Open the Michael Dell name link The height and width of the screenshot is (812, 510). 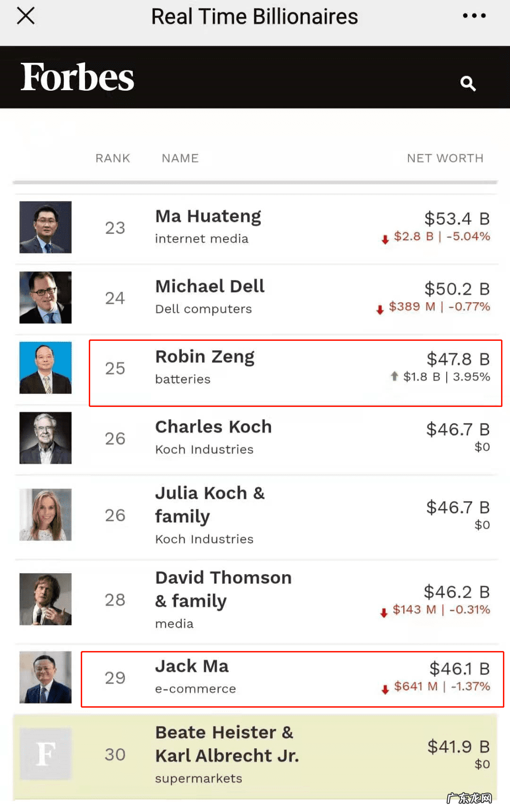click(210, 287)
